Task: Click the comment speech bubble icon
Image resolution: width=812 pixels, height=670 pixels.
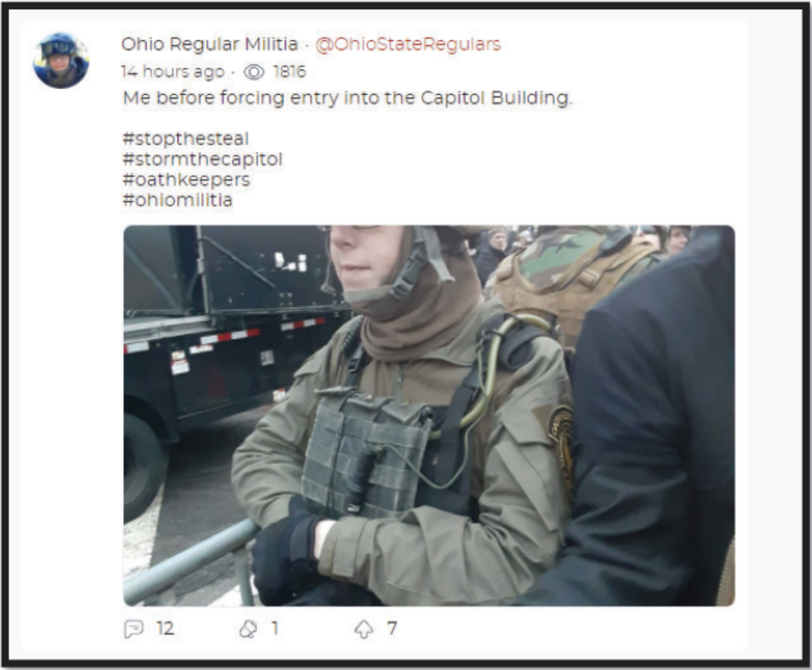Action: (x=134, y=629)
